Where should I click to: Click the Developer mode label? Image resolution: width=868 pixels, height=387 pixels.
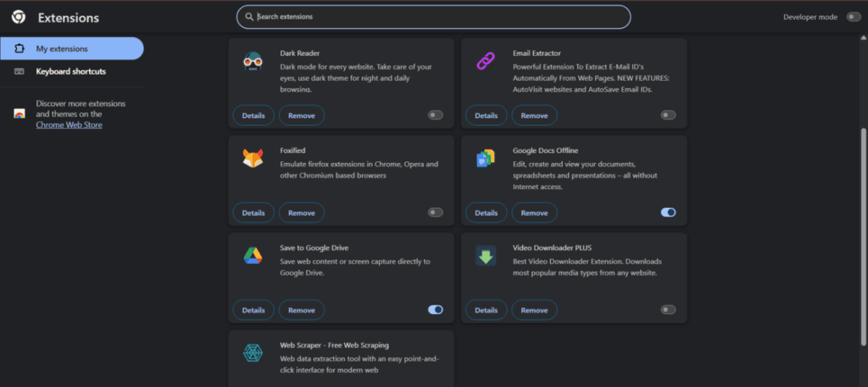coord(810,17)
